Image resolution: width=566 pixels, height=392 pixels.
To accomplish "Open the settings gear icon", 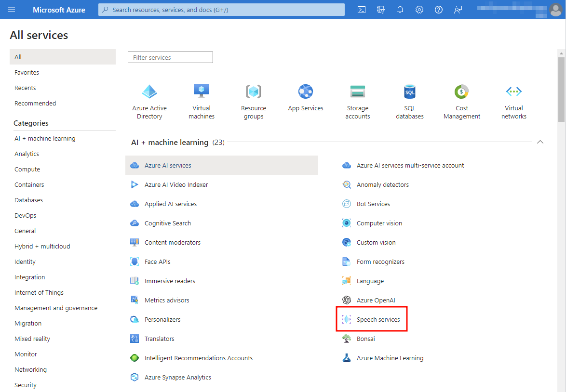I will [x=419, y=10].
